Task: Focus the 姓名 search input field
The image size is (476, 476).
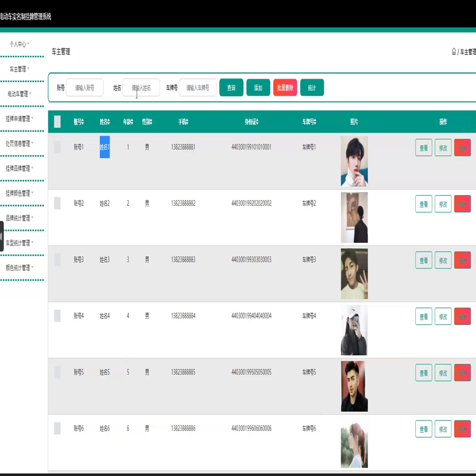Action: point(141,87)
